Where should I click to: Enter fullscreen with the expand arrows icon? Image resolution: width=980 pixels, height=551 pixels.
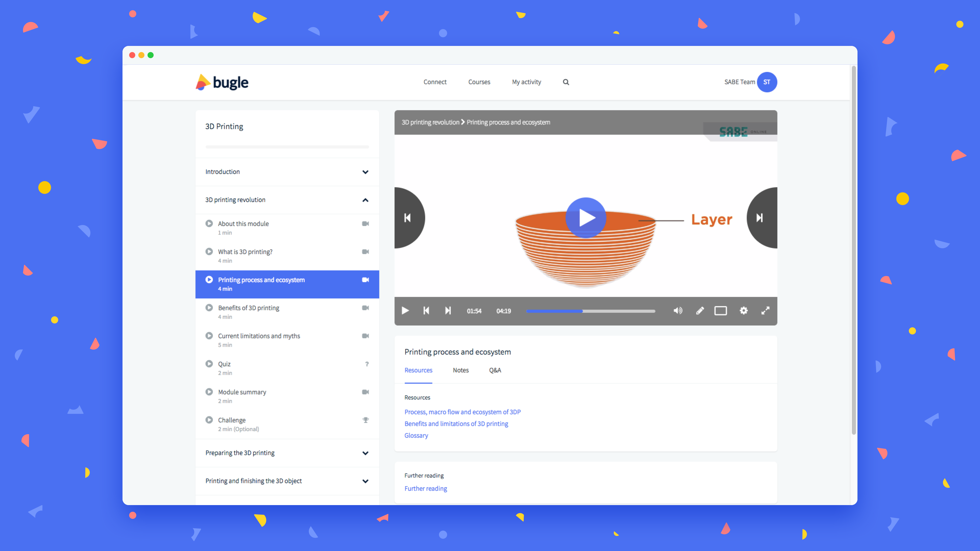pyautogui.click(x=765, y=311)
